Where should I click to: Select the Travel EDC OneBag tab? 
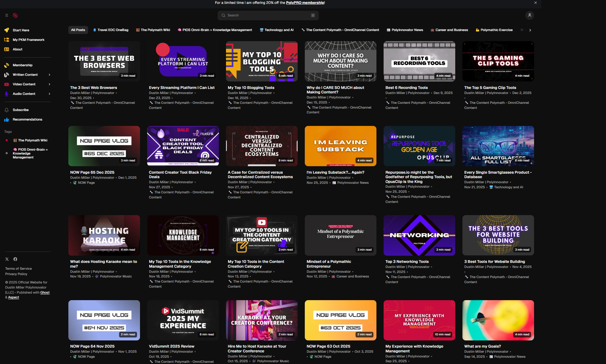pyautogui.click(x=111, y=30)
